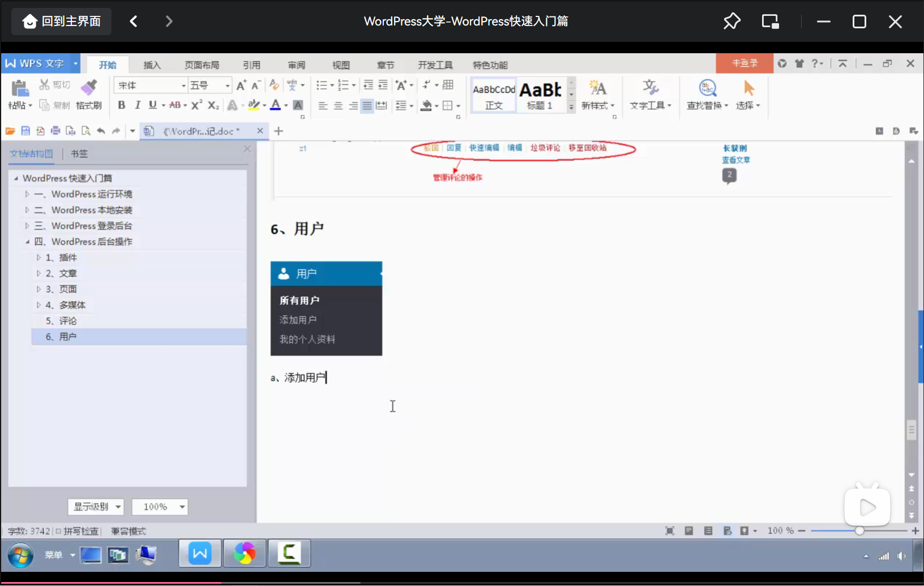Expand 一、WordPress 运行环境 node
The height and width of the screenshot is (586, 924).
[x=27, y=194]
